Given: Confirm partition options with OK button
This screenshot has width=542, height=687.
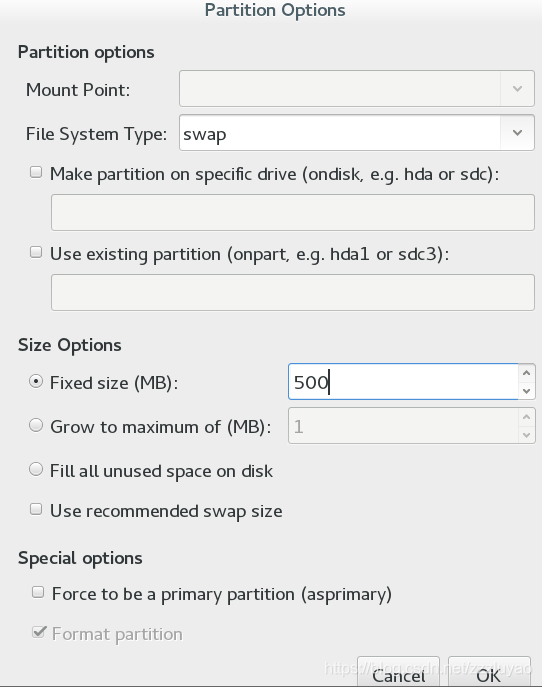Looking at the screenshot, I should coord(489,673).
